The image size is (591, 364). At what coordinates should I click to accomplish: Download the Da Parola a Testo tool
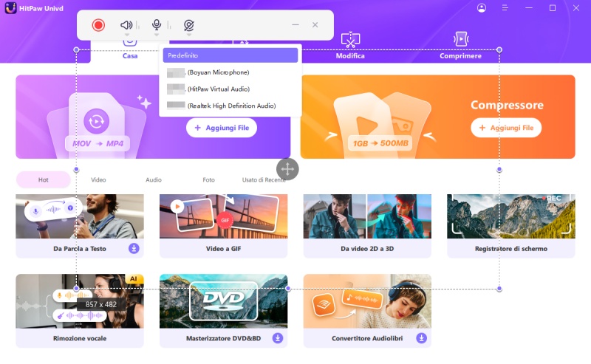pyautogui.click(x=134, y=248)
